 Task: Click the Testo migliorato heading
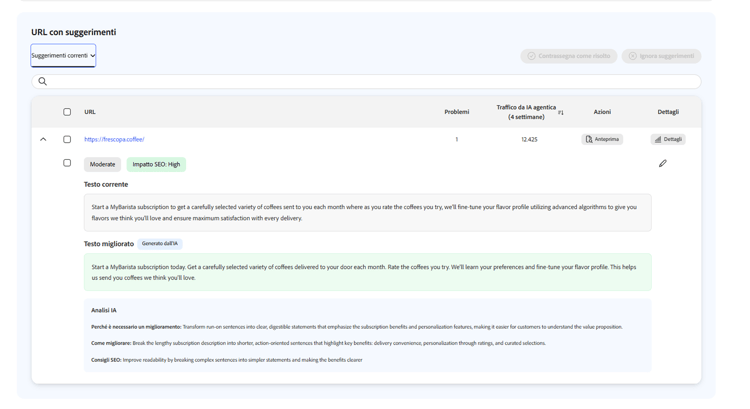[109, 244]
